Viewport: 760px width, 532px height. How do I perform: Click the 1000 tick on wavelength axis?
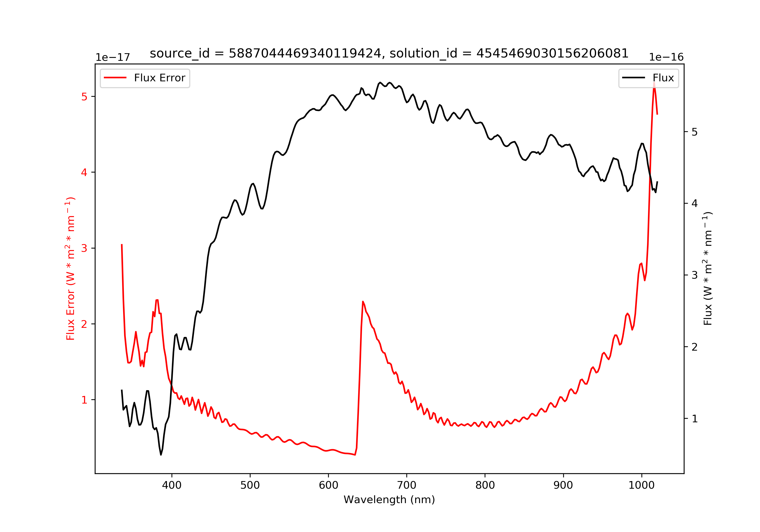pyautogui.click(x=641, y=485)
